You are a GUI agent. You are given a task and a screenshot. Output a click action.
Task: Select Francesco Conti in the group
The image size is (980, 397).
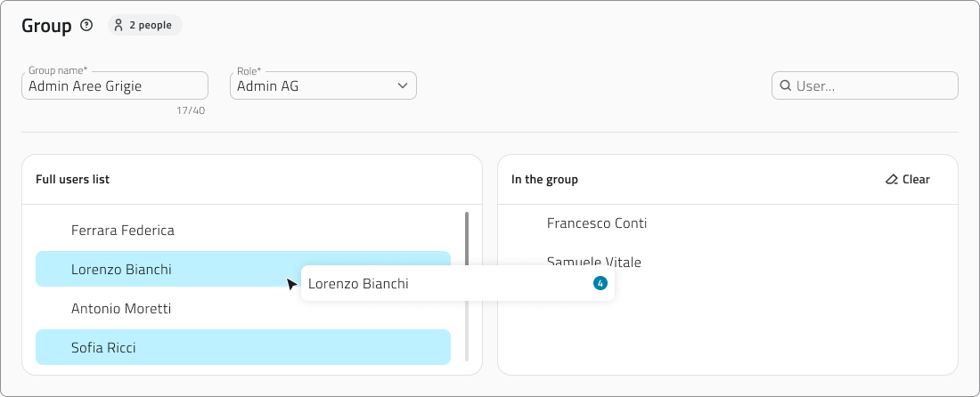597,223
